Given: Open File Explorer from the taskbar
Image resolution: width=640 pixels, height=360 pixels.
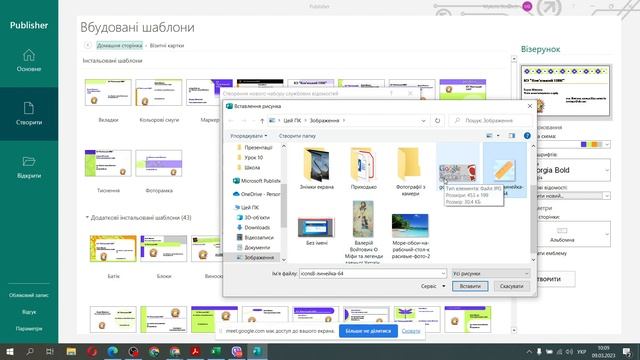Looking at the screenshot, I should click(71, 351).
